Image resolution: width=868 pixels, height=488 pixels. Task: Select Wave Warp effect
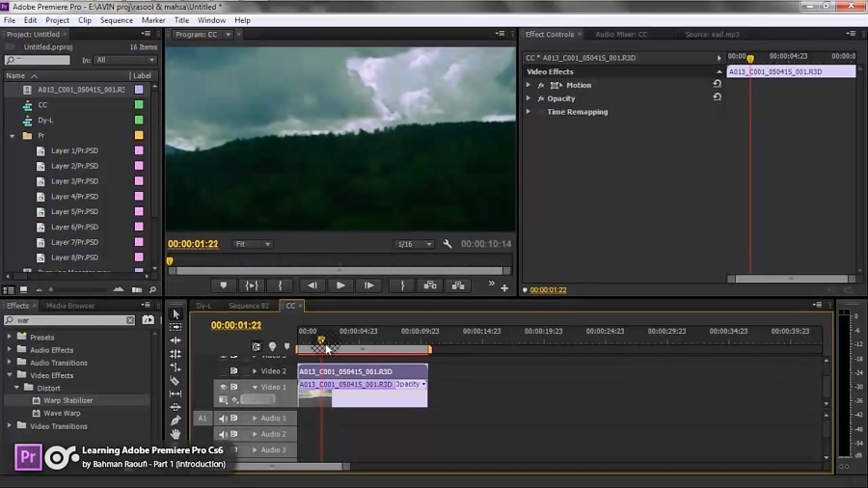click(x=62, y=413)
